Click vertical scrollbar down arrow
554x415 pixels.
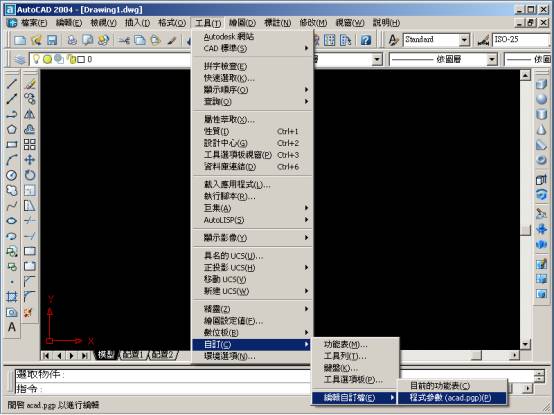pos(525,344)
